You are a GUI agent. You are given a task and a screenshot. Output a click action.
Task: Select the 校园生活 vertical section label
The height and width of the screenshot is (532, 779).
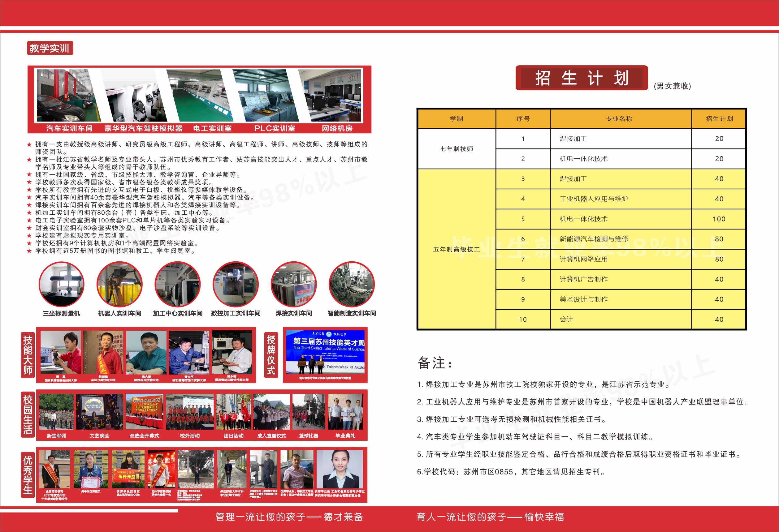click(x=28, y=414)
